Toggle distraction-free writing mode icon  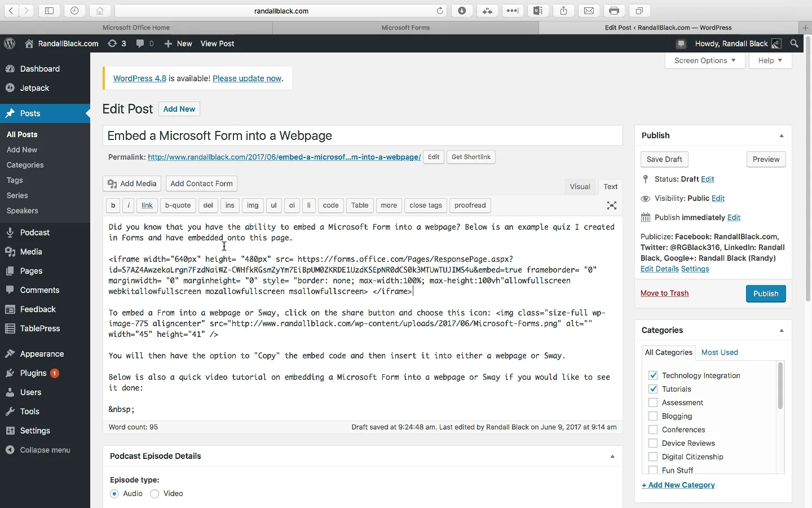[x=612, y=205]
